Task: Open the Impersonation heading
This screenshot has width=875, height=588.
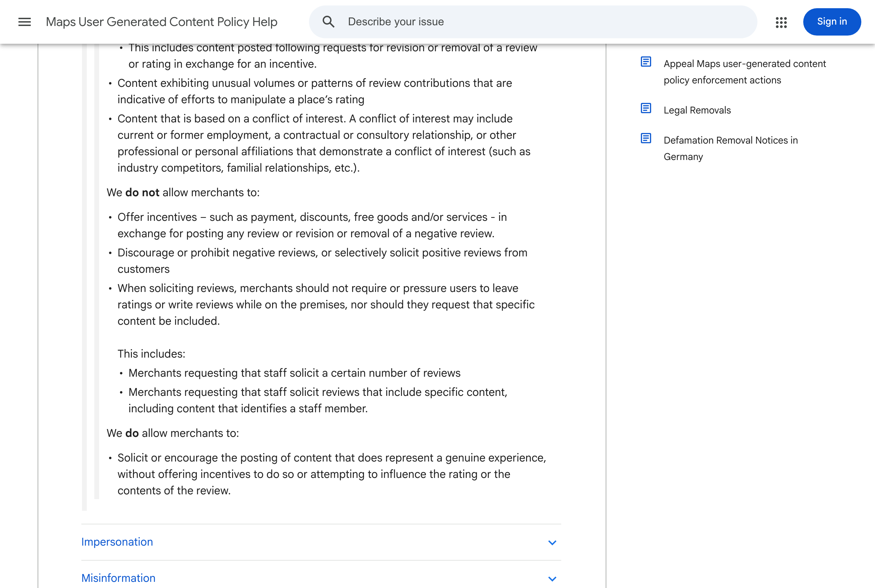Action: click(117, 542)
